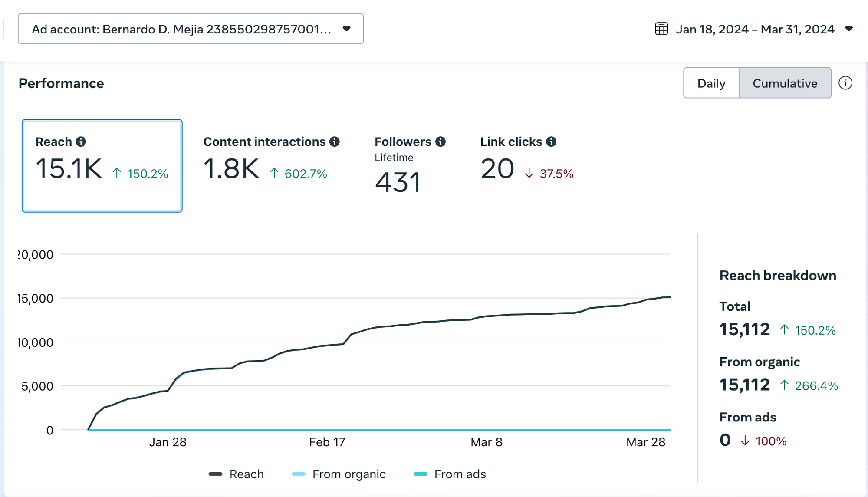This screenshot has height=497, width=868.
Task: Click the teal From ads legend swatch
Action: pyautogui.click(x=421, y=474)
